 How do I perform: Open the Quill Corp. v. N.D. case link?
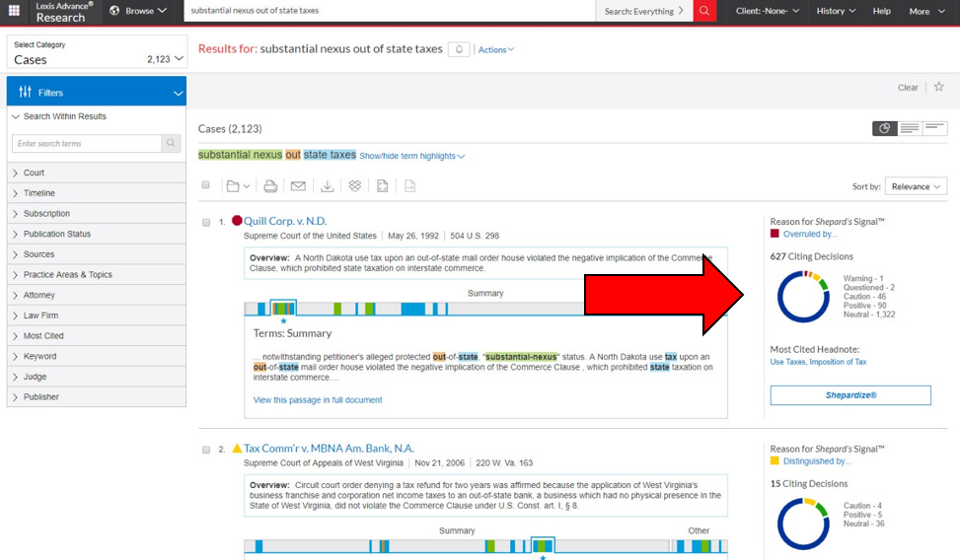tap(285, 221)
